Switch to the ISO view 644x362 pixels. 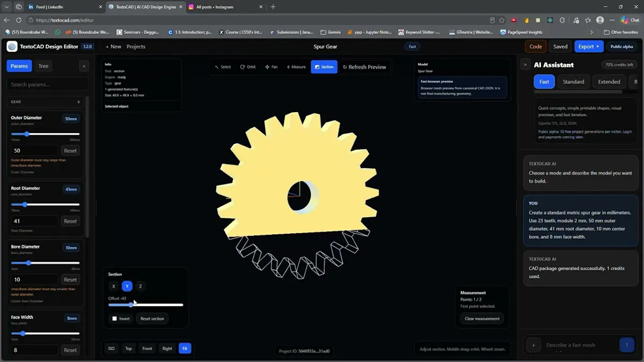[112, 349]
